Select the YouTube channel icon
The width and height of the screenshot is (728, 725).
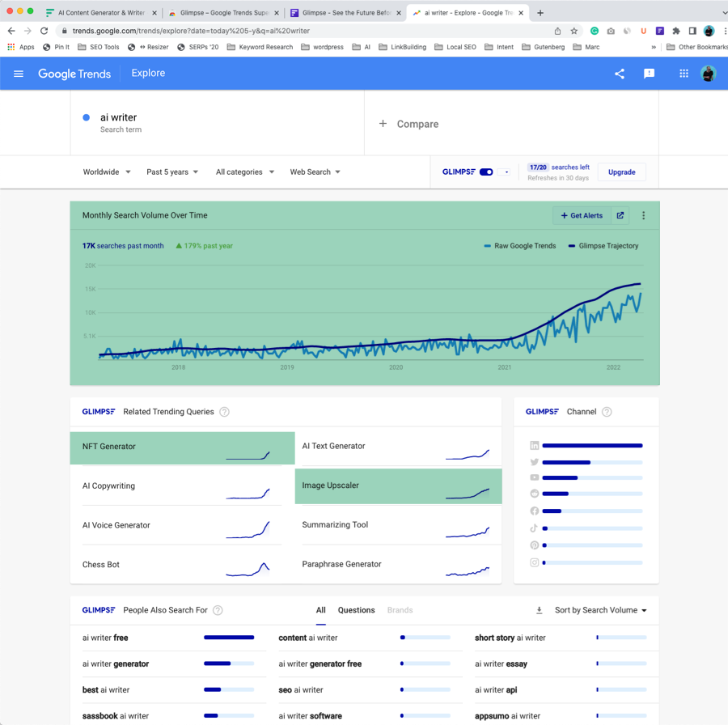[x=535, y=477]
